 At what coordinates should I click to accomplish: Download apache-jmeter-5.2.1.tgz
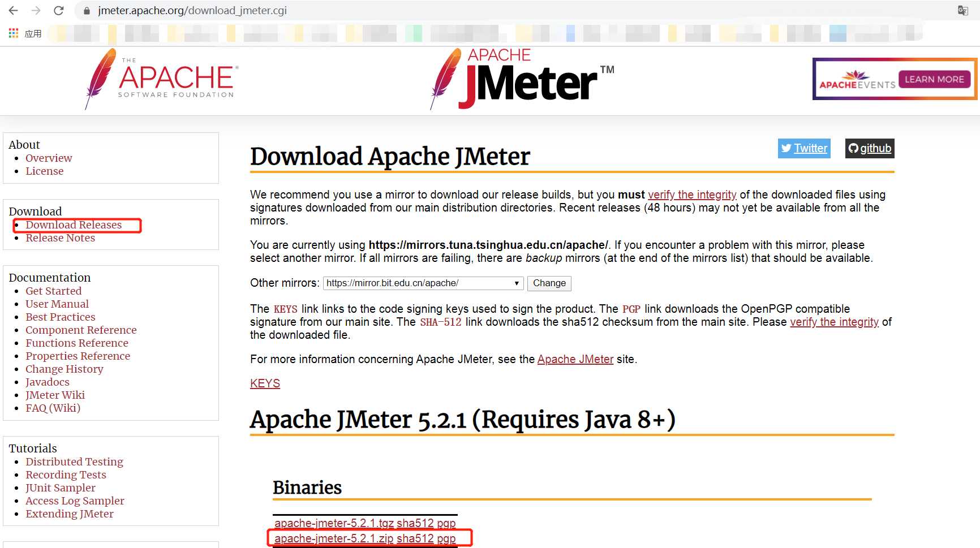[x=334, y=523]
